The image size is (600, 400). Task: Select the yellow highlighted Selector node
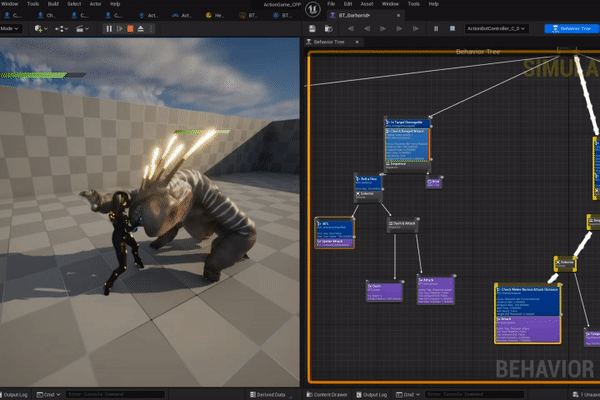565,264
